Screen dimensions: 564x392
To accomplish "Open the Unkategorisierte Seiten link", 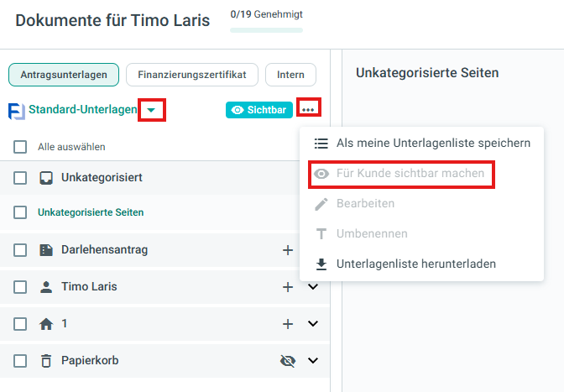I will click(91, 212).
